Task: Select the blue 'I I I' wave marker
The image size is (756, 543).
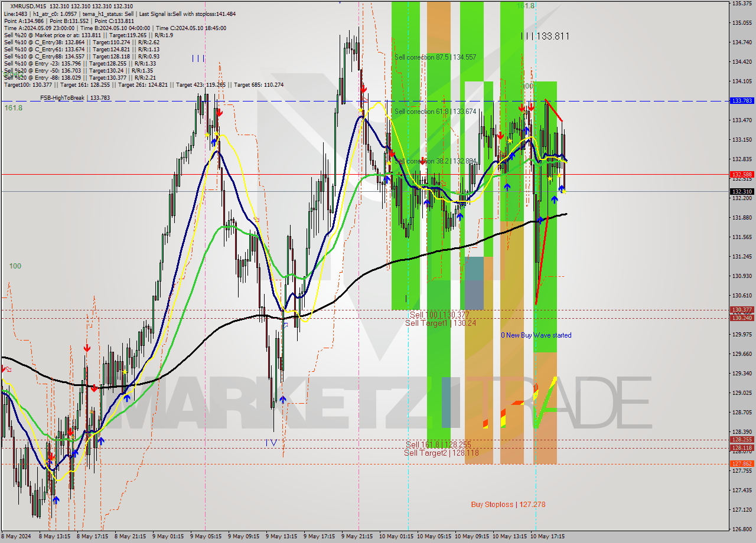Action: click(198, 58)
